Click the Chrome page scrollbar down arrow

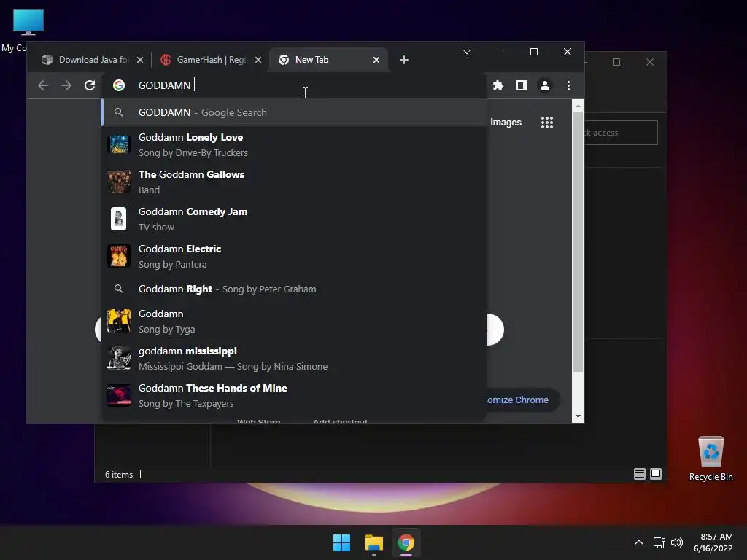tap(578, 416)
